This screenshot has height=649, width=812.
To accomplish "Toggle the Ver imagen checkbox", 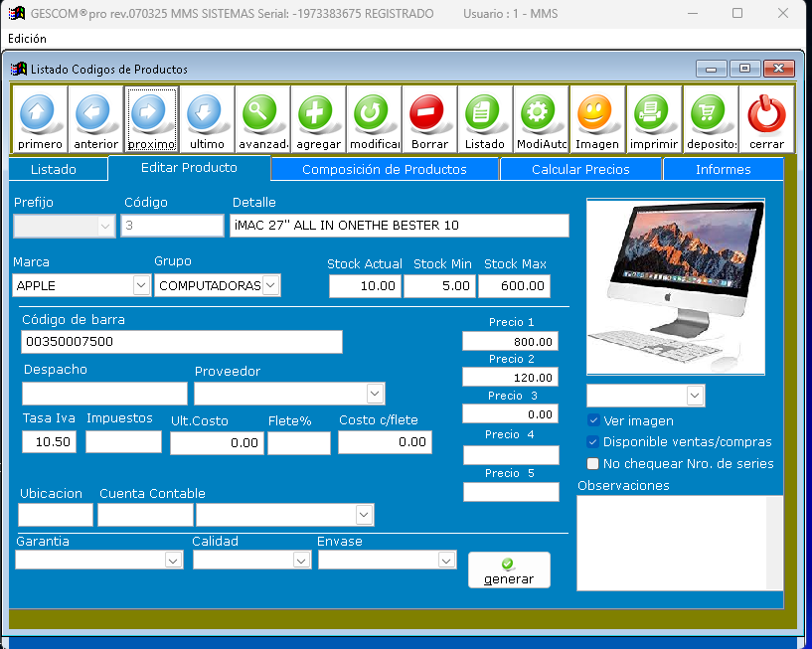I will point(593,420).
